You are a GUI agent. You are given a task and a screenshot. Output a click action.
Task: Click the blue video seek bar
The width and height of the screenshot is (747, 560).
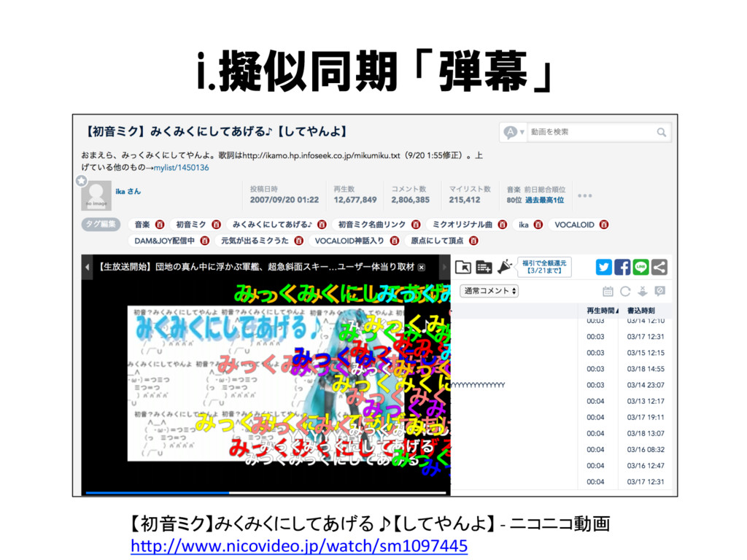[267, 493]
